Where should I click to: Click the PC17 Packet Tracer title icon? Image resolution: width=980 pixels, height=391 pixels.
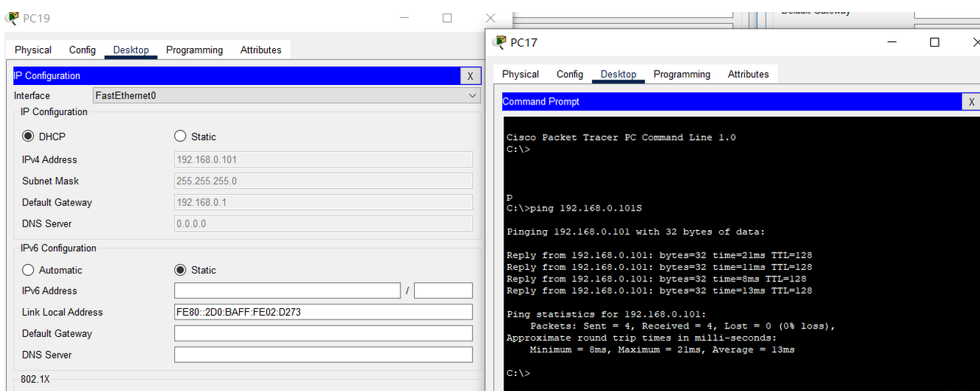coord(499,42)
